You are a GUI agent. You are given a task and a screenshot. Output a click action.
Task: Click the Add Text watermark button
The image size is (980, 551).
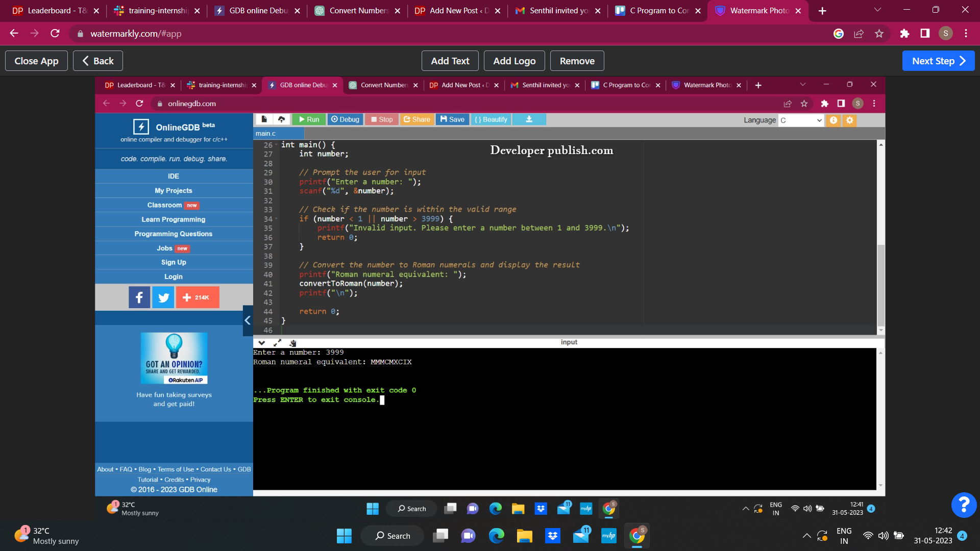[450, 61]
